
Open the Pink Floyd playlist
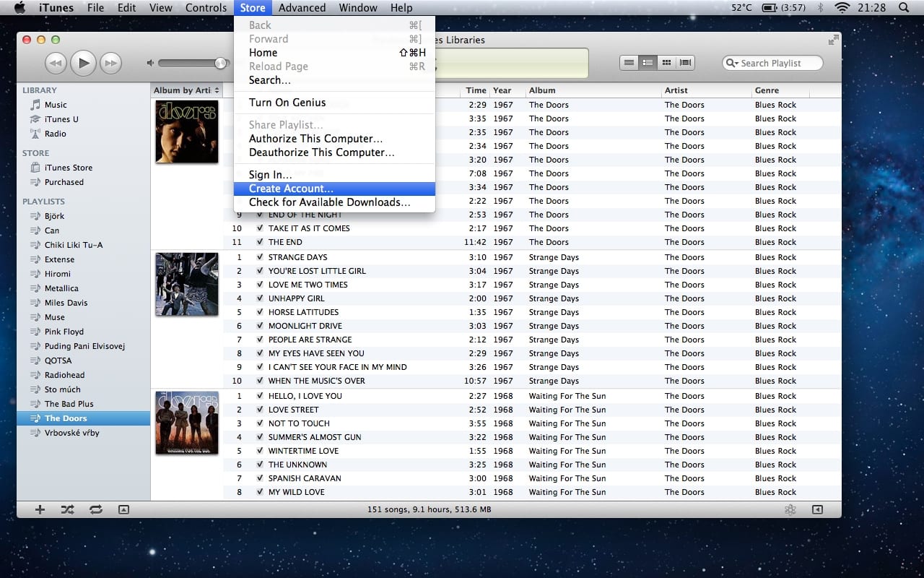click(64, 332)
